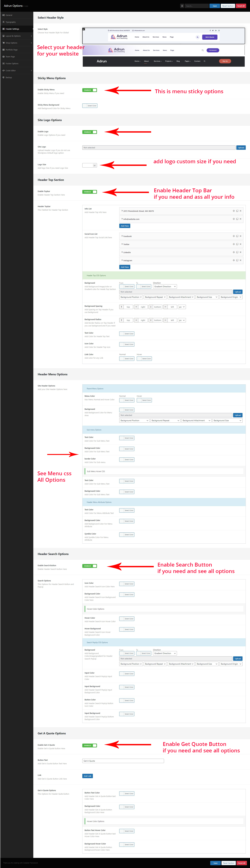Remove the Linkedin social item
The image size is (250, 868).
pos(241,252)
